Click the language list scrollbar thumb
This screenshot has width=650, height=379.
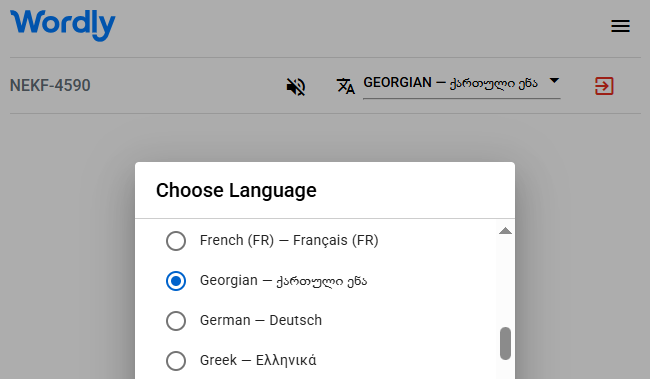pyautogui.click(x=505, y=343)
